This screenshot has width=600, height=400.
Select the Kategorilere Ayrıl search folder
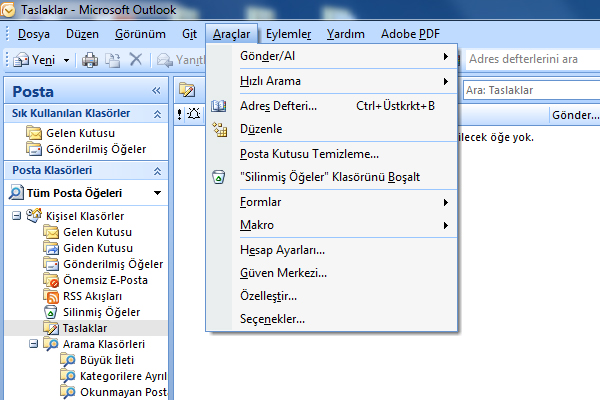[123, 376]
